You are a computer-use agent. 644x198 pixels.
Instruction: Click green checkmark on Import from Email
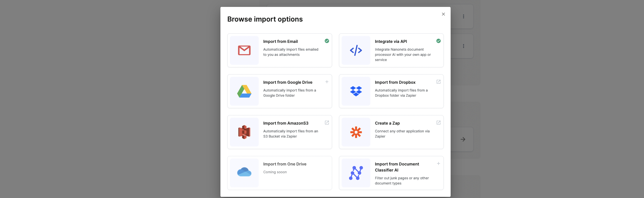[x=327, y=41]
